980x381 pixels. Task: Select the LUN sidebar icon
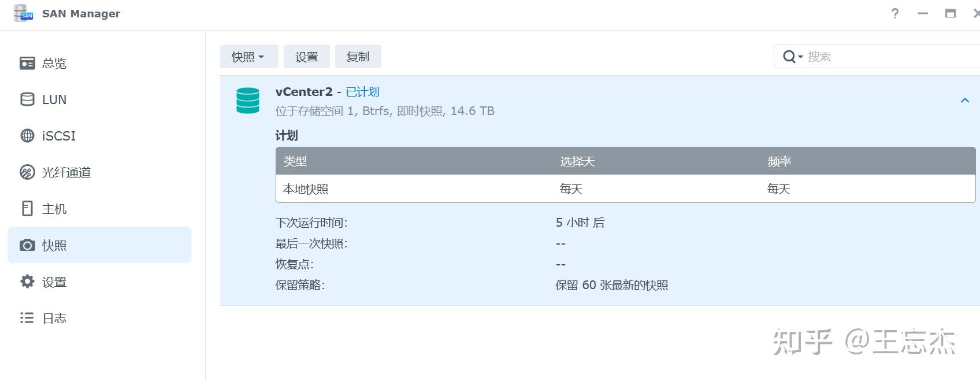coord(27,99)
